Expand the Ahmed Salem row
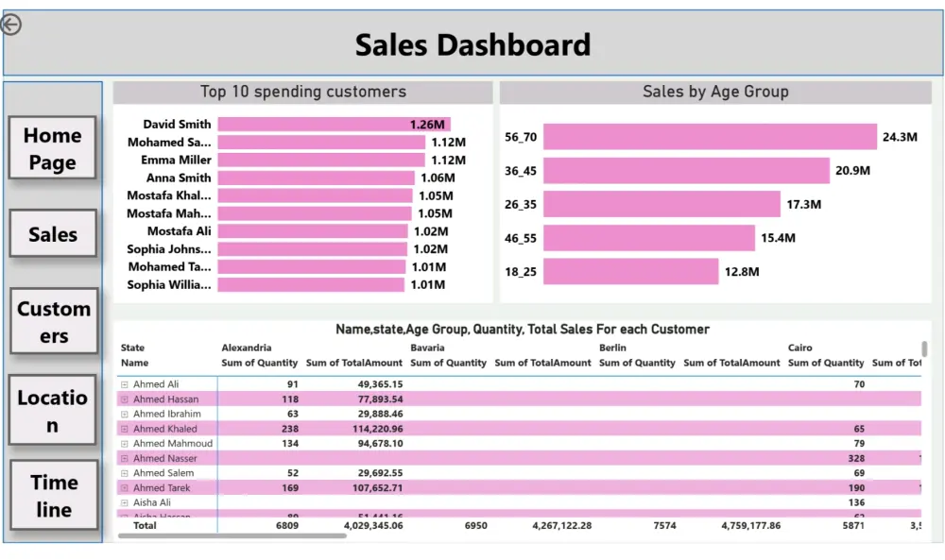The height and width of the screenshot is (560, 945). point(124,473)
